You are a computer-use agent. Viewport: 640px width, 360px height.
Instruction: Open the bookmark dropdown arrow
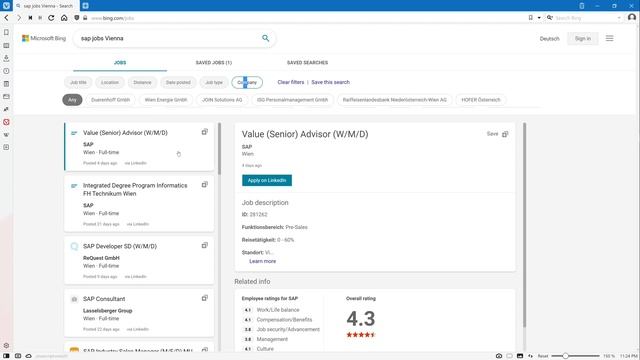pos(539,18)
